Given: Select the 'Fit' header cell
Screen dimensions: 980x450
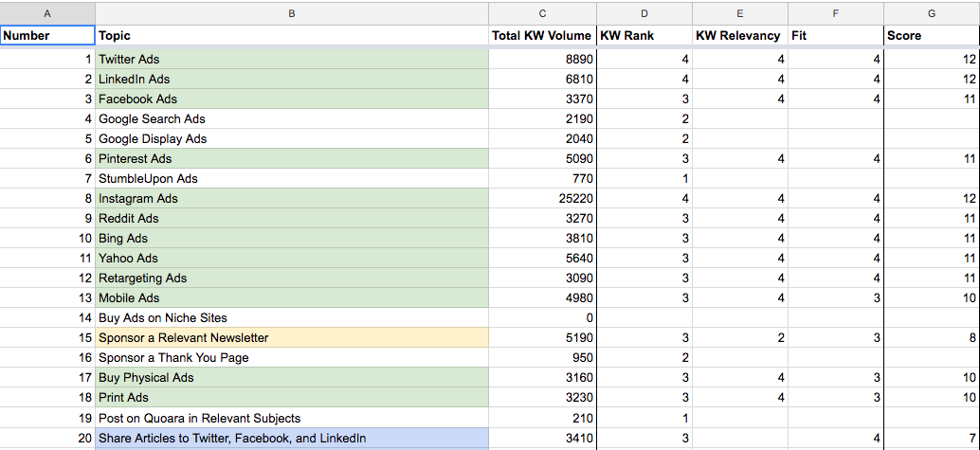Looking at the screenshot, I should pos(835,36).
